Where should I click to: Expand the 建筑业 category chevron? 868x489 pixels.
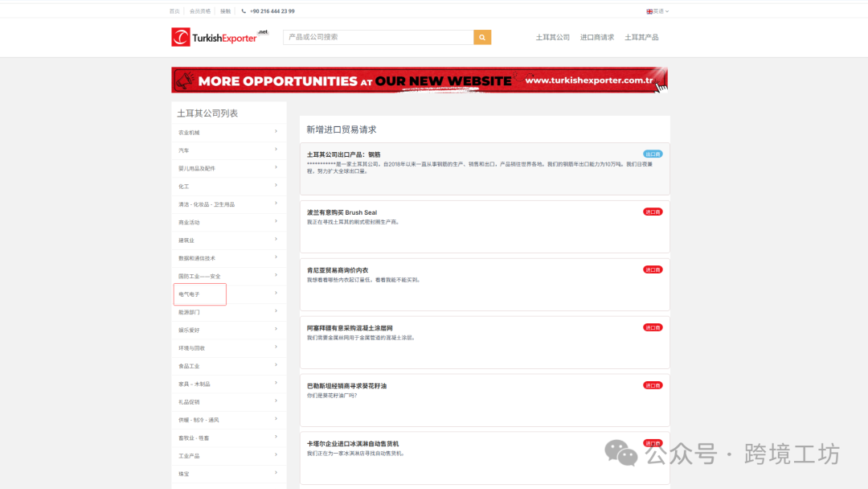click(x=276, y=239)
